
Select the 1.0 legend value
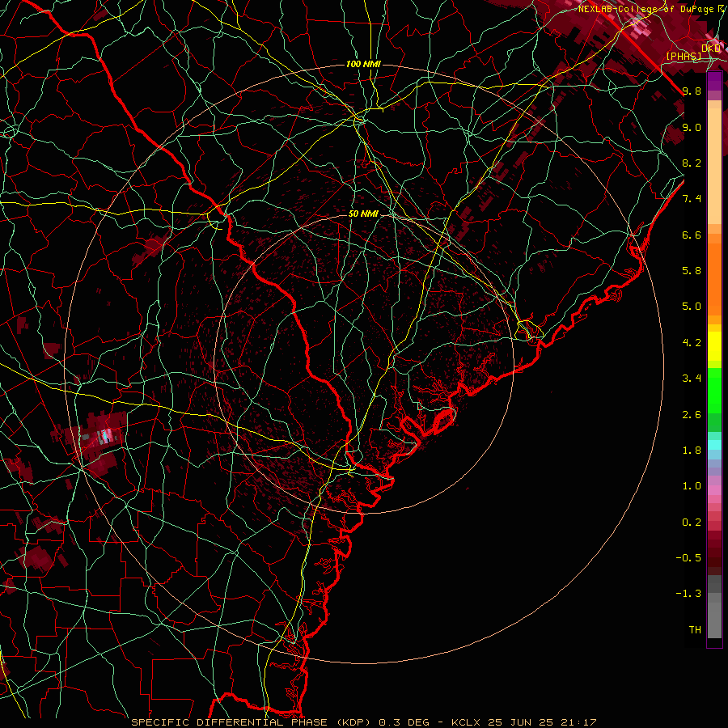[692, 486]
